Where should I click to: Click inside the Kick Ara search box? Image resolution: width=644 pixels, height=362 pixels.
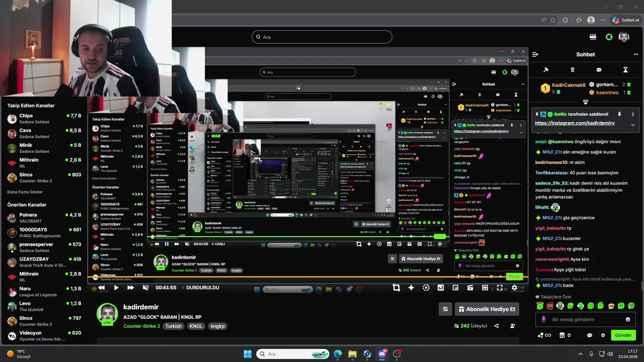tap(322, 37)
